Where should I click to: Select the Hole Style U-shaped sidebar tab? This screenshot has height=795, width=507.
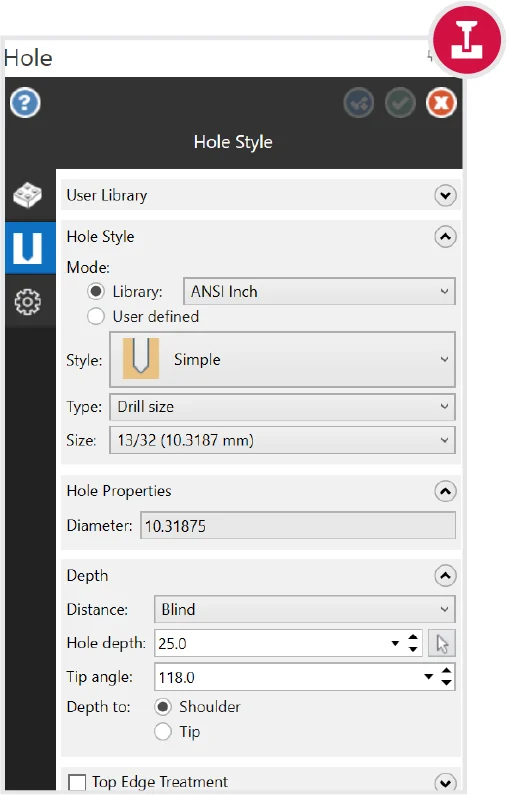pyautogui.click(x=27, y=248)
